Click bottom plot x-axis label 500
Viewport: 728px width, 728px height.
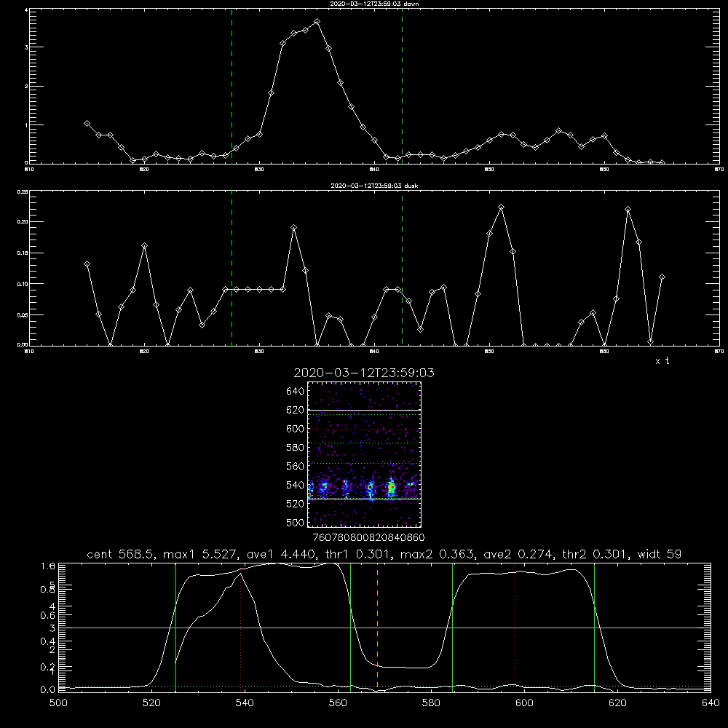coord(58,703)
